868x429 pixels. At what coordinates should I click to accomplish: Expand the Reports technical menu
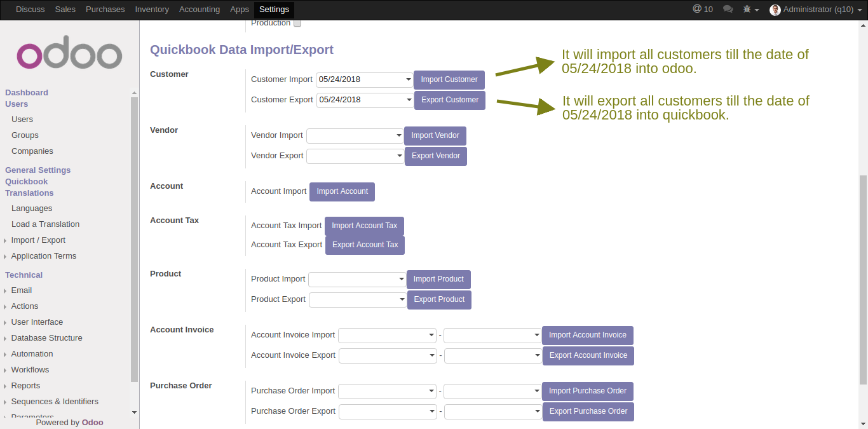(25, 386)
